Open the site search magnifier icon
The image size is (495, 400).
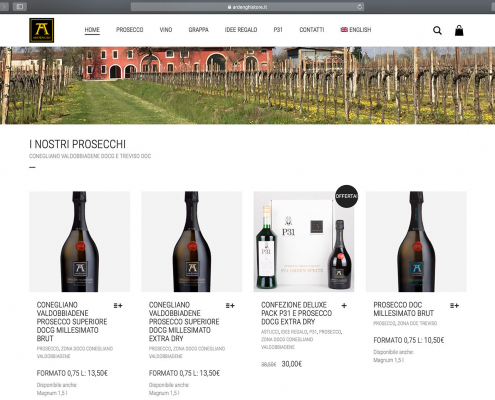tap(437, 31)
